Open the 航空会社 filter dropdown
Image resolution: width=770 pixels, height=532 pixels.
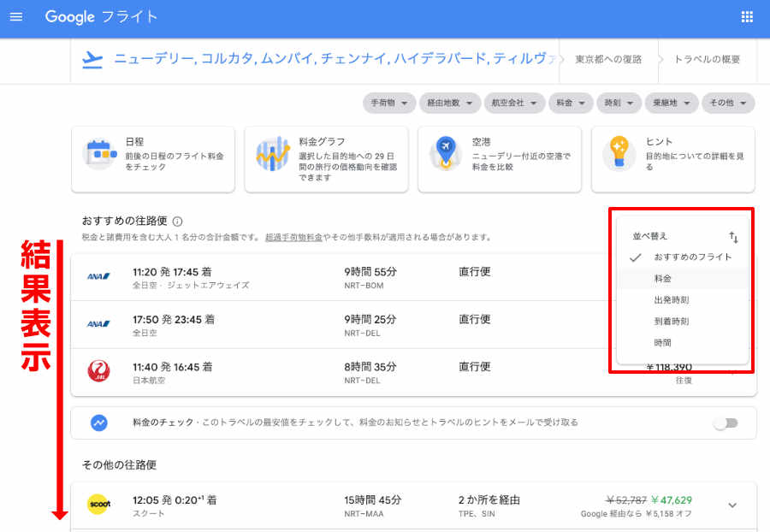pyautogui.click(x=514, y=103)
